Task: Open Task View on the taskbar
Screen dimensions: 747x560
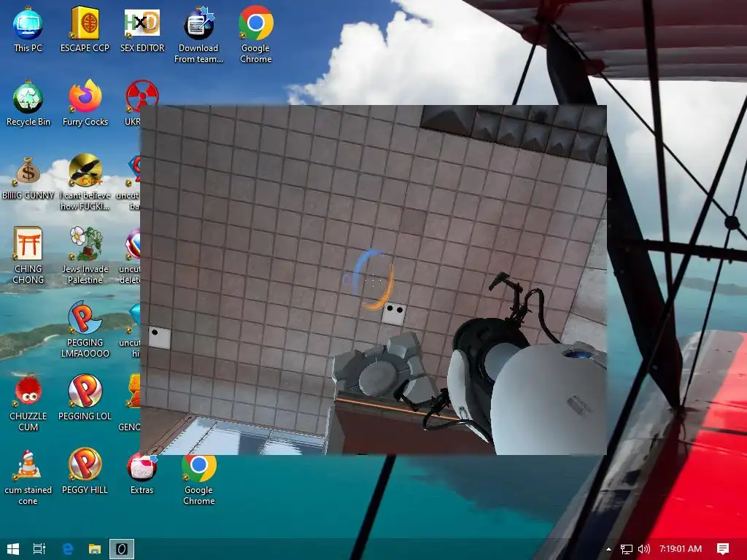Action: click(39, 549)
